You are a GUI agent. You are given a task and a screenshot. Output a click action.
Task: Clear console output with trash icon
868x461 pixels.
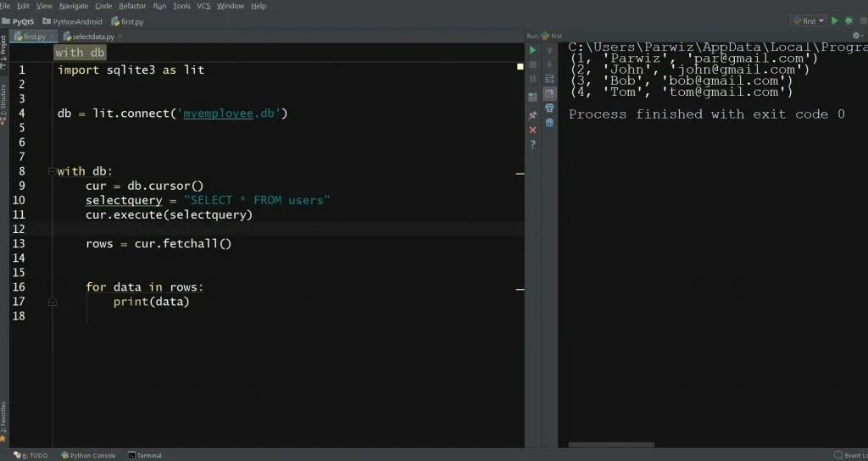pyautogui.click(x=549, y=122)
